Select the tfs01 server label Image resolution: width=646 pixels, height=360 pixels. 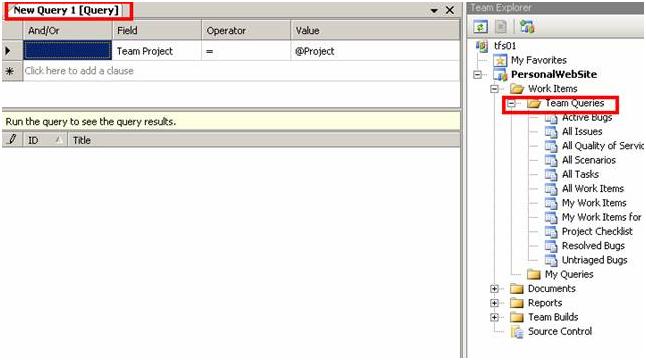click(505, 46)
